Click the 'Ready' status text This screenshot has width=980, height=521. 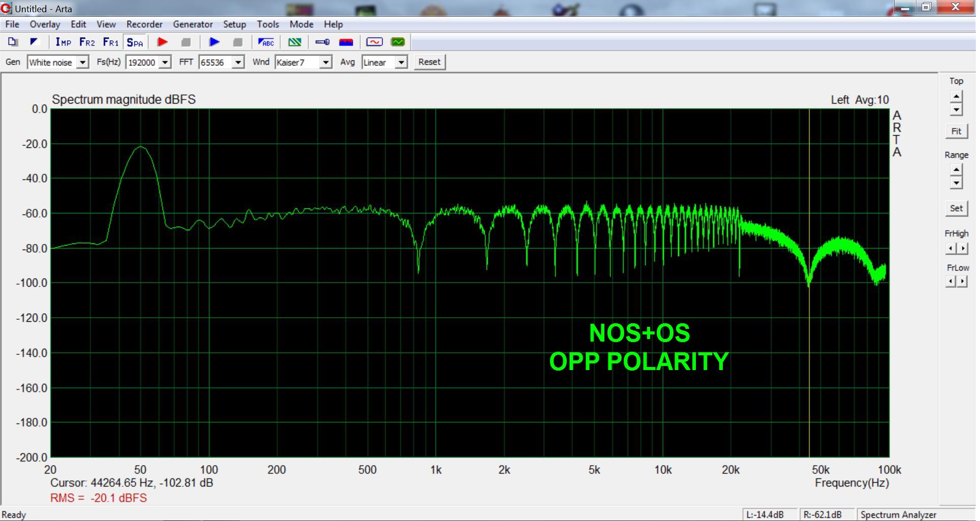[14, 515]
